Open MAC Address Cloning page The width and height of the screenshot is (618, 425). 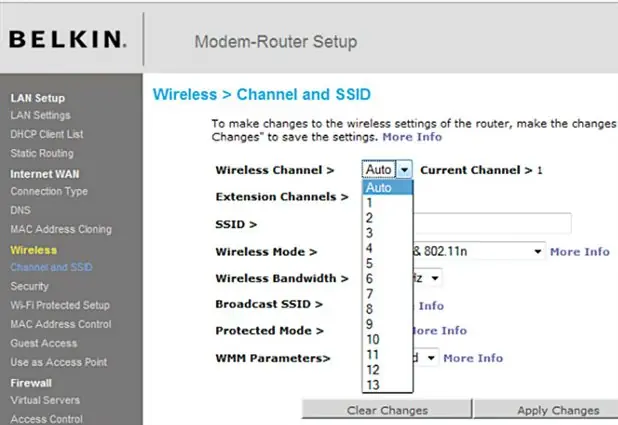click(x=61, y=229)
